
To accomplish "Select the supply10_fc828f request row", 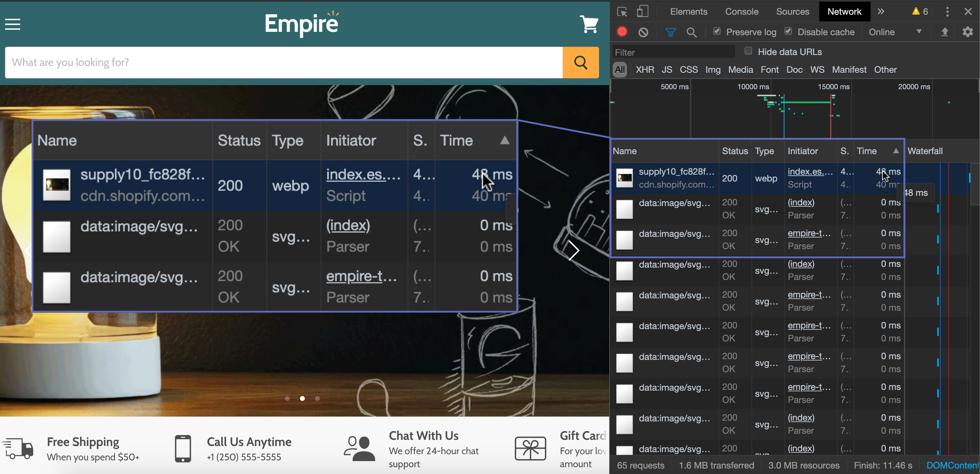I will pyautogui.click(x=757, y=178).
